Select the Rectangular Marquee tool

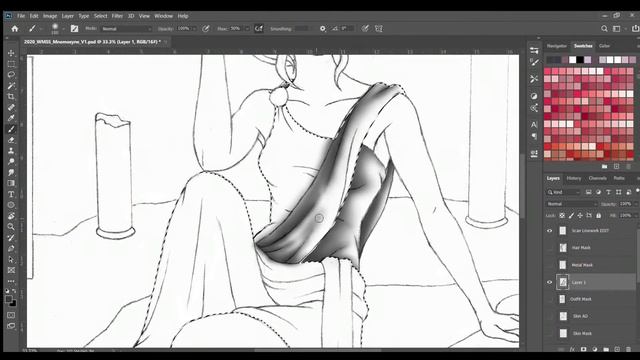(11, 64)
